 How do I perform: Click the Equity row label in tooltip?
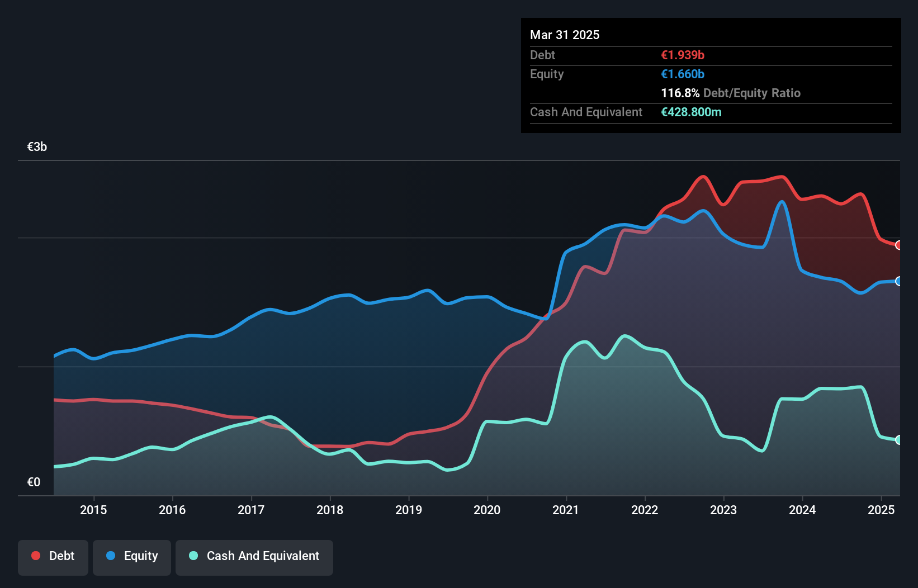(x=547, y=74)
